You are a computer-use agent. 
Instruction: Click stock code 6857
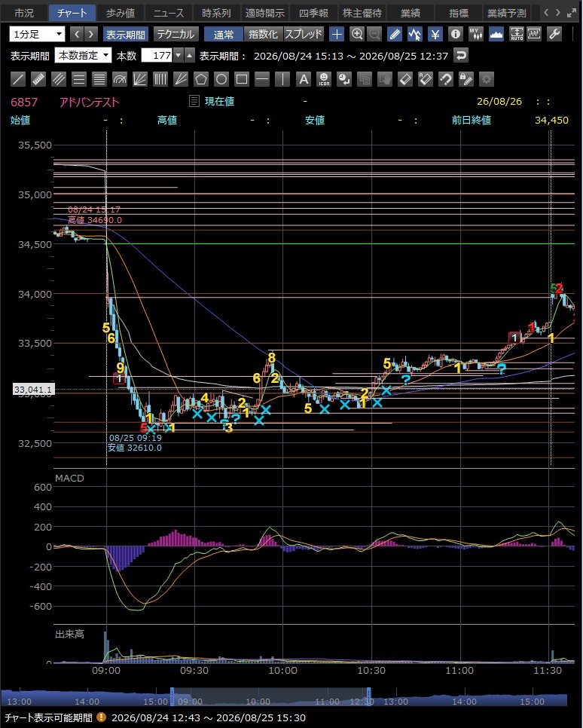[x=24, y=102]
